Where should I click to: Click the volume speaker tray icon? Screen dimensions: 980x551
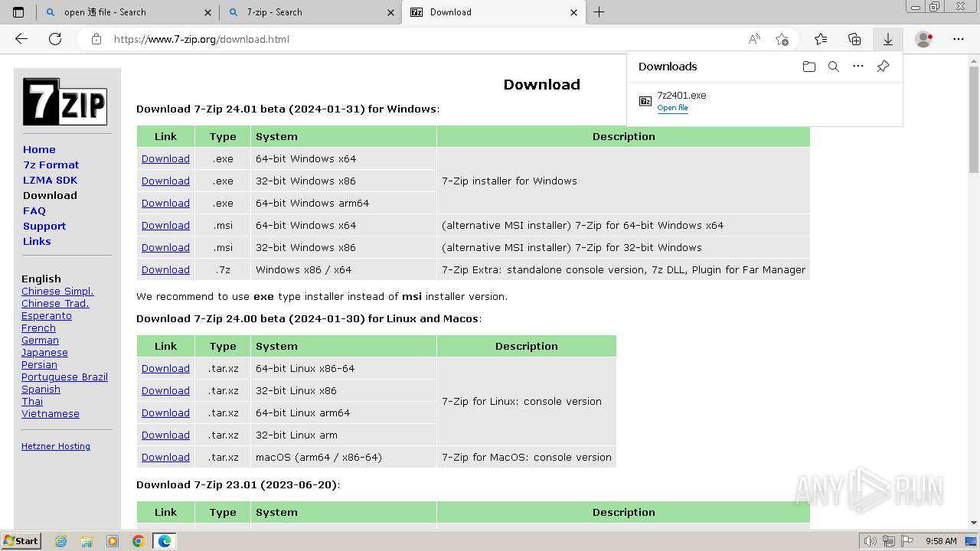870,541
